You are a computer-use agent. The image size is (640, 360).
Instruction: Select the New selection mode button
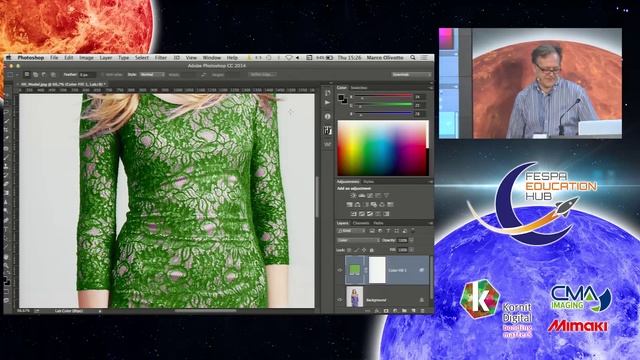(27, 75)
